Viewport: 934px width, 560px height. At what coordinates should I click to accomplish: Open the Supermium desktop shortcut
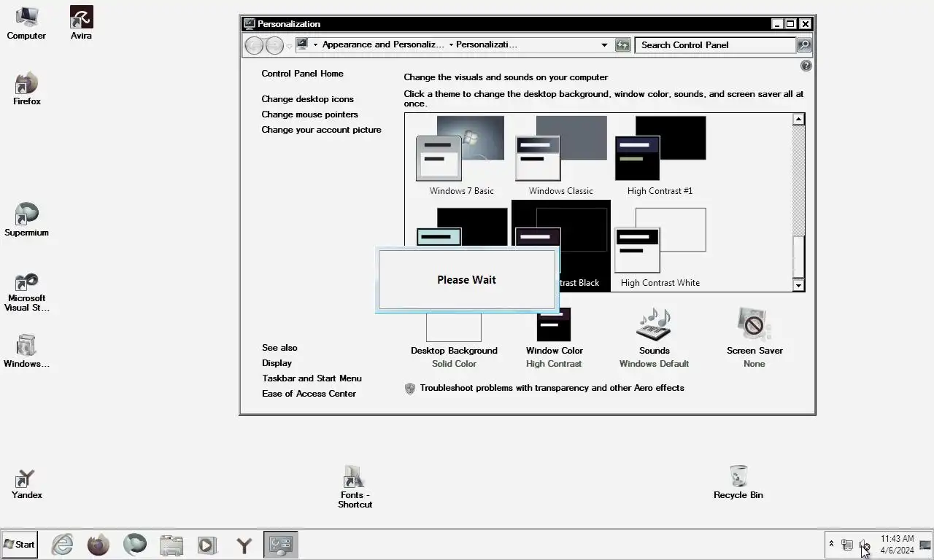point(26,220)
